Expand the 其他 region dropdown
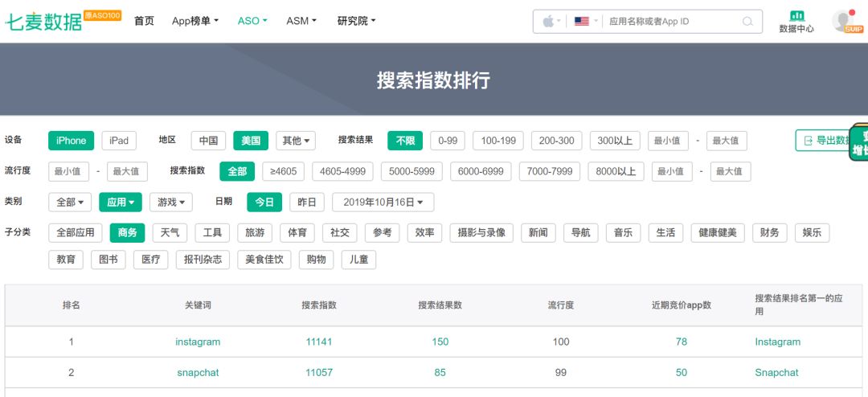This screenshot has height=397, width=868. (x=296, y=141)
